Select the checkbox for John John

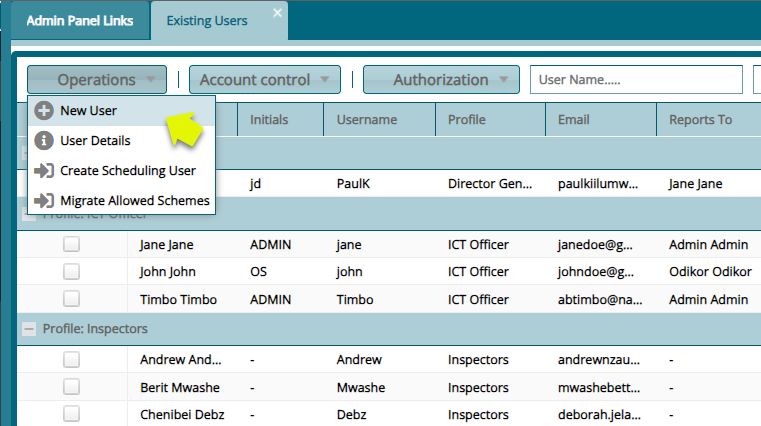coord(72,271)
